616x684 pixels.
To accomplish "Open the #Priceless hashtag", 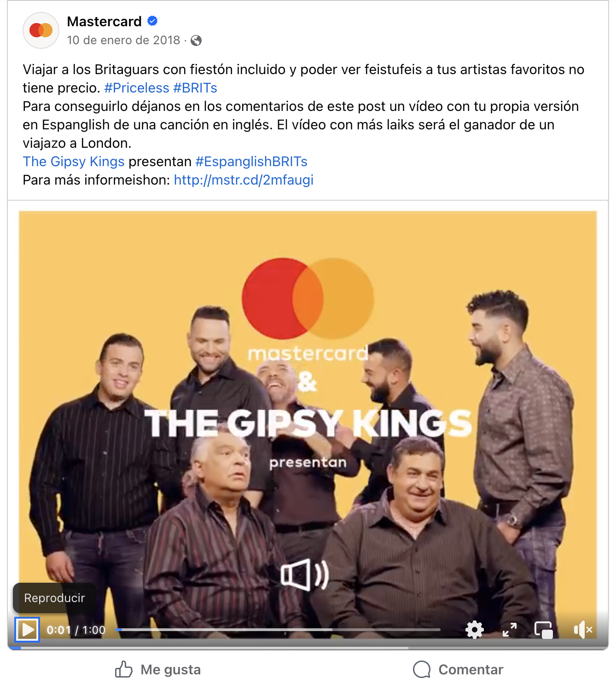I will pos(137,88).
